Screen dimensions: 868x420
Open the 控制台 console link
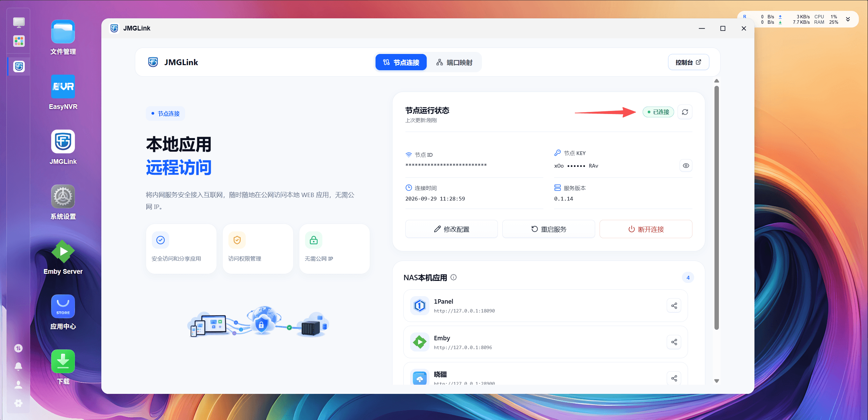coord(688,62)
